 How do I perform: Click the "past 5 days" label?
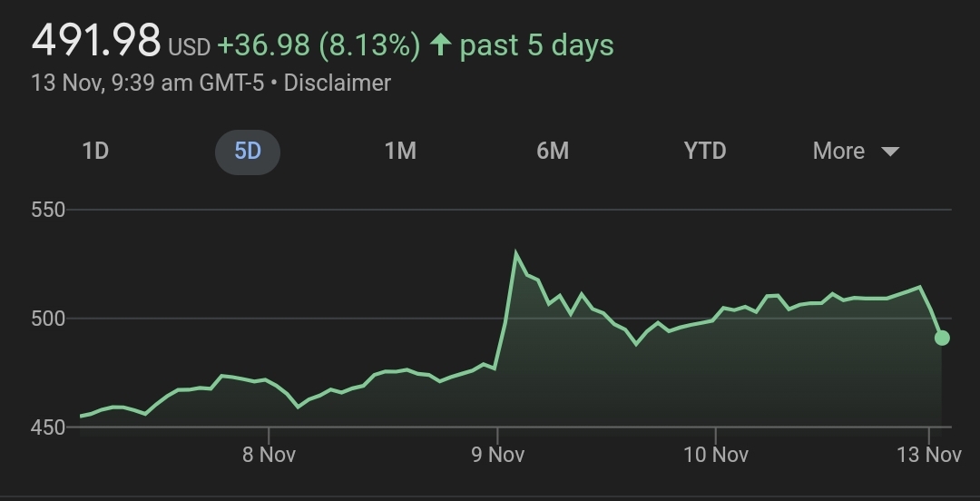[x=536, y=44]
